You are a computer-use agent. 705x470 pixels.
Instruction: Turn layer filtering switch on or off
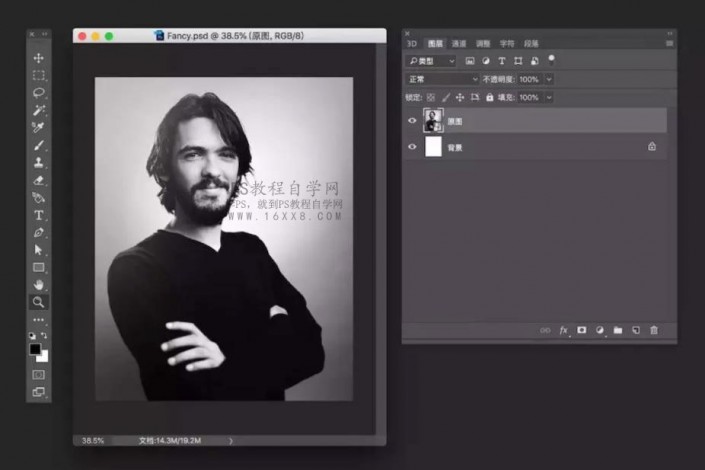pyautogui.click(x=551, y=60)
